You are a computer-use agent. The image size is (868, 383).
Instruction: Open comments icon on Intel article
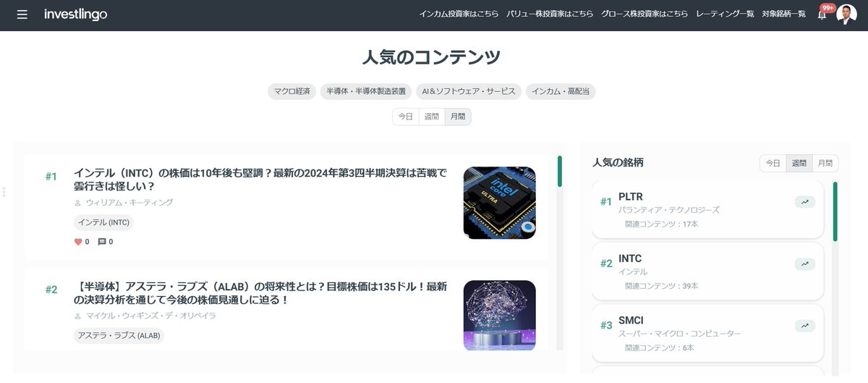(101, 242)
